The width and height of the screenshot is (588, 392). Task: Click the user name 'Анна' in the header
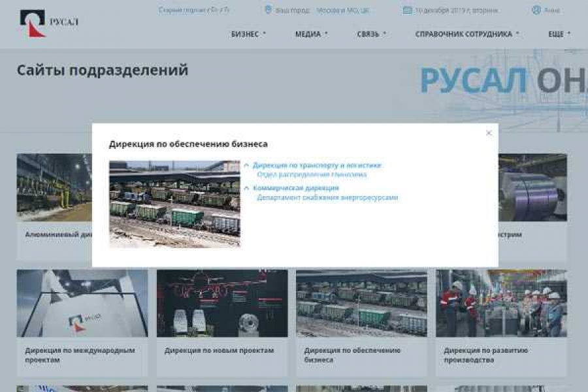551,10
